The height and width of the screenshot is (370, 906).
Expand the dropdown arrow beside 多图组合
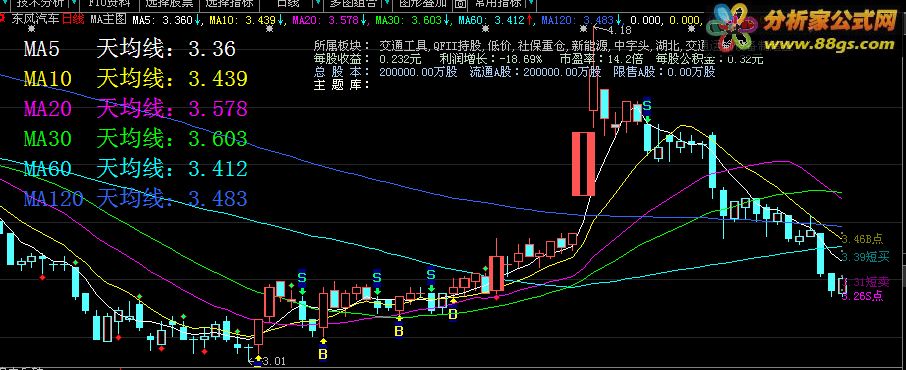pyautogui.click(x=386, y=2)
